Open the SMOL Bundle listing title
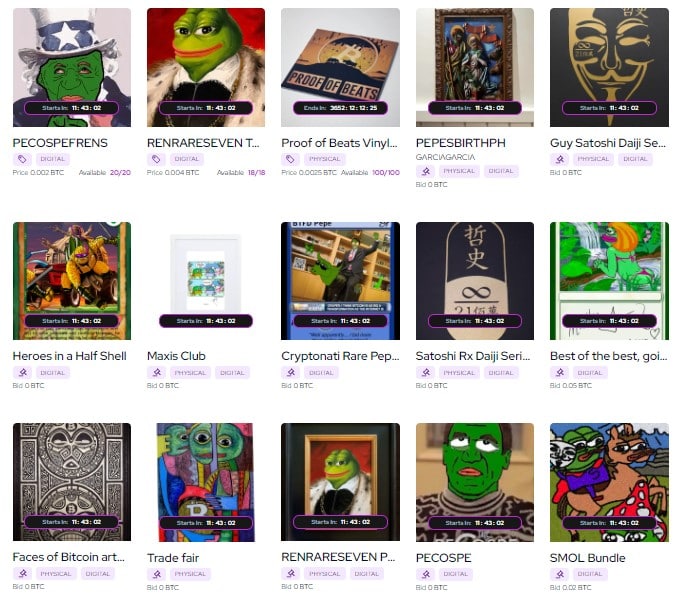682x598 pixels. [588, 558]
